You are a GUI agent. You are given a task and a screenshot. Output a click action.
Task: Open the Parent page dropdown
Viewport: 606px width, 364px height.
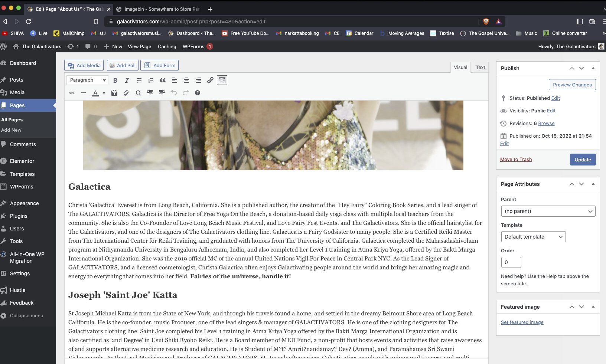click(548, 211)
